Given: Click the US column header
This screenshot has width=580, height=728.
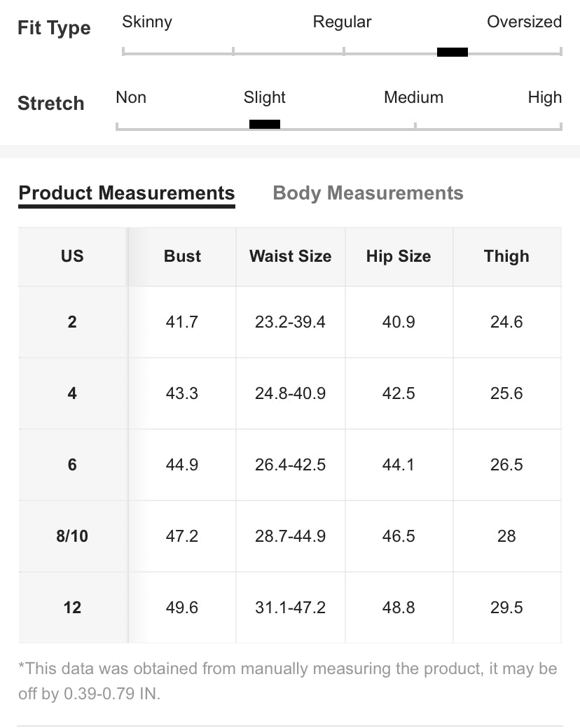Looking at the screenshot, I should [72, 256].
